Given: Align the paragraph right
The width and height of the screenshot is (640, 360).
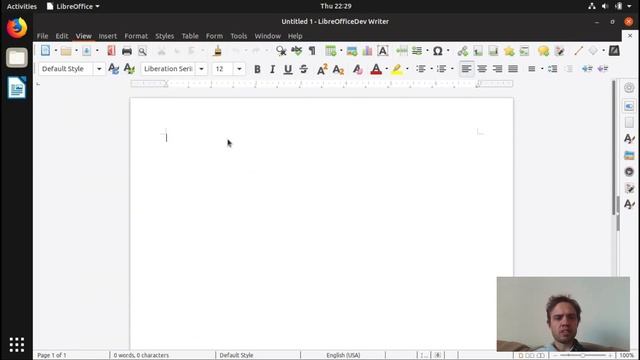Looking at the screenshot, I should click(497, 69).
